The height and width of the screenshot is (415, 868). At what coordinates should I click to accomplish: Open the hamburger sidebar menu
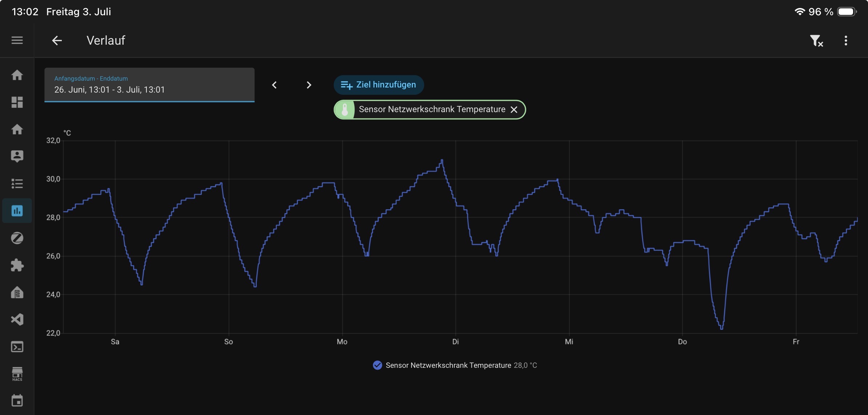click(17, 40)
